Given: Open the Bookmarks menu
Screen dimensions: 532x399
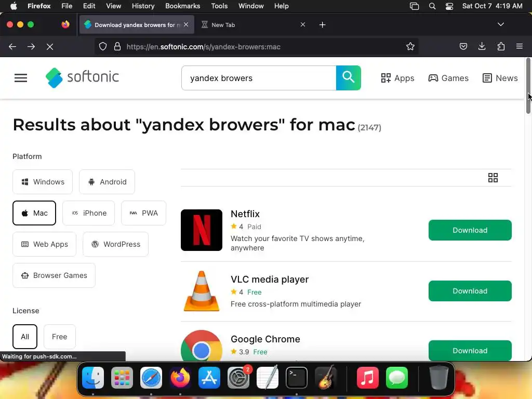Looking at the screenshot, I should click(x=182, y=6).
